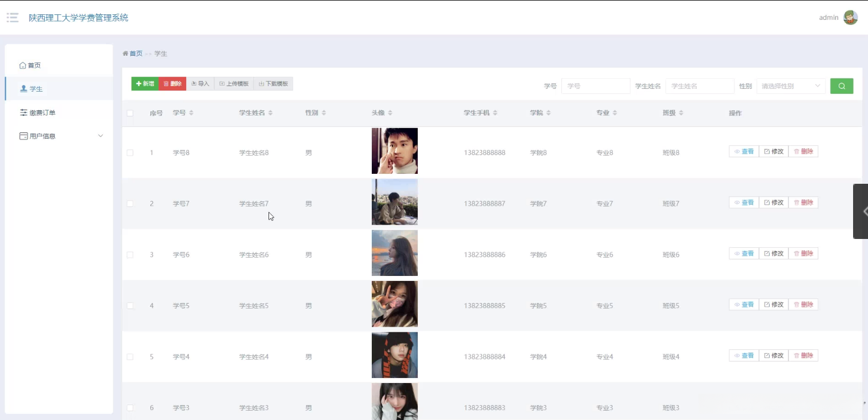Click the 学生姓名 search input field
This screenshot has height=420, width=868.
tap(699, 86)
